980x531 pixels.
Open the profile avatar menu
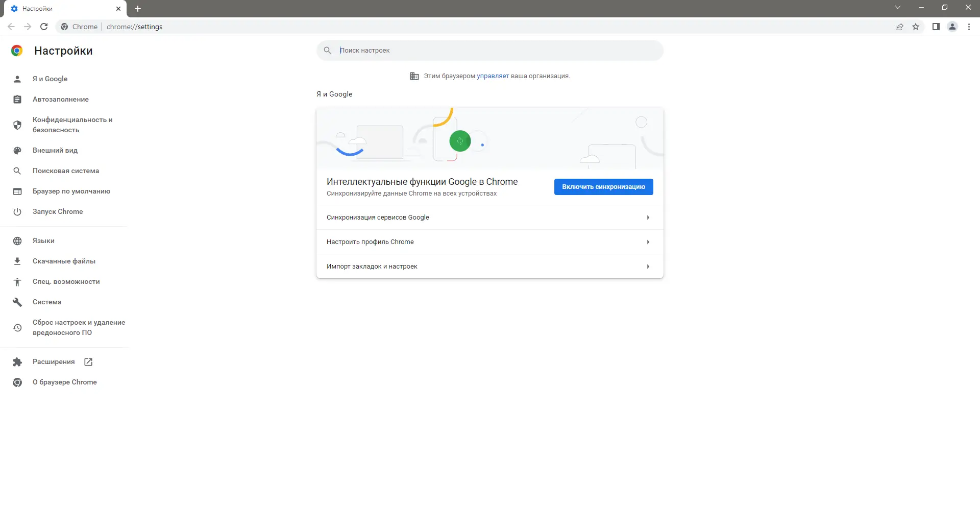tap(952, 27)
